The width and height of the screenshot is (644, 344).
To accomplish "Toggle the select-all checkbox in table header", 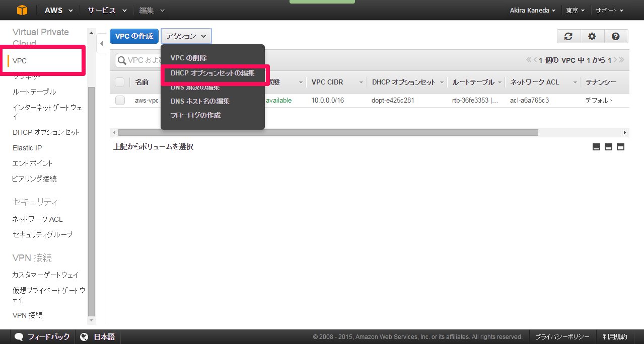I will point(120,82).
